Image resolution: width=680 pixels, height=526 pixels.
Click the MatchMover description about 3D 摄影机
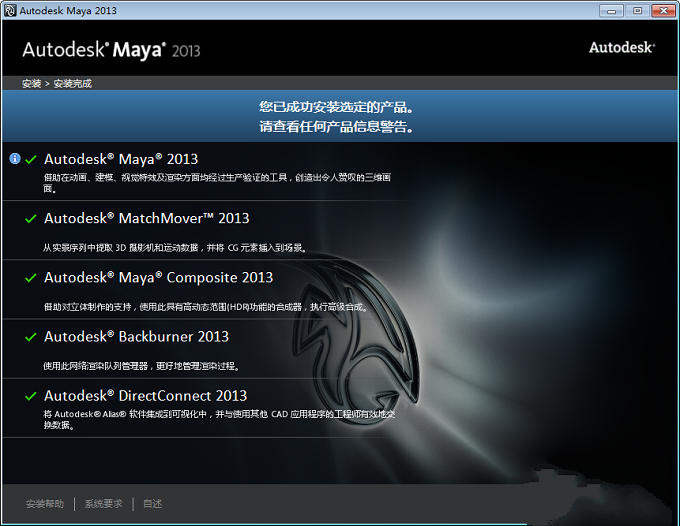pyautogui.click(x=175, y=248)
